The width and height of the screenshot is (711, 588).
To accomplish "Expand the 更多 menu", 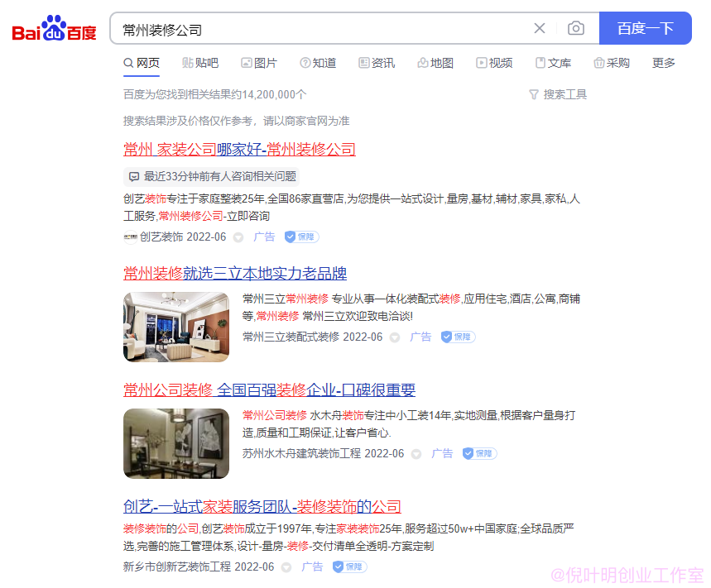I will [663, 63].
